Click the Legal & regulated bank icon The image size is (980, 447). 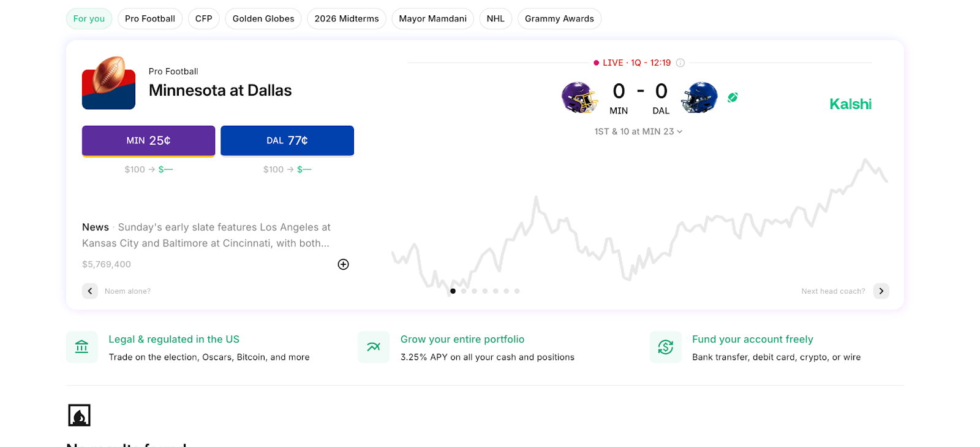81,346
